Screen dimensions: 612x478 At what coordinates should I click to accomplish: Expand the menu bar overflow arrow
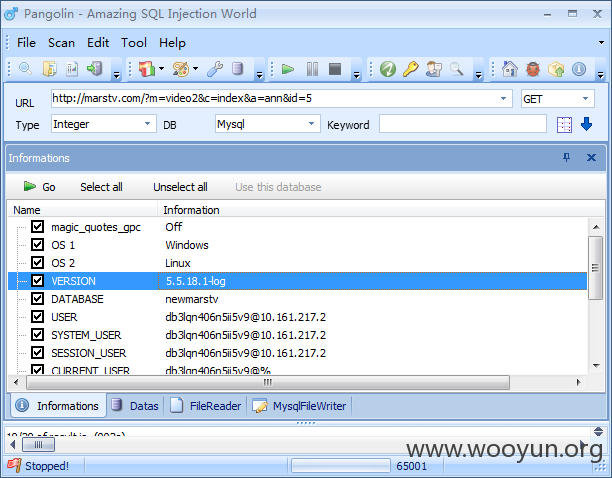(x=601, y=43)
